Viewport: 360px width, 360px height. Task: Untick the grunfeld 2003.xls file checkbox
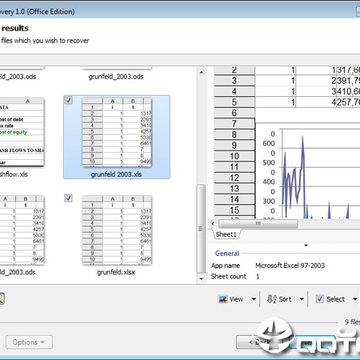click(68, 101)
